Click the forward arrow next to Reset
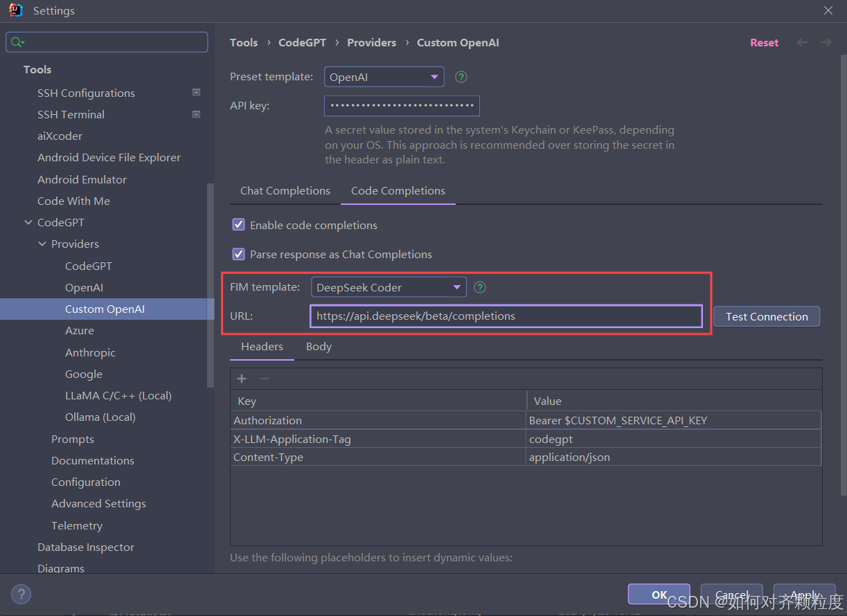The height and width of the screenshot is (616, 847). (826, 42)
